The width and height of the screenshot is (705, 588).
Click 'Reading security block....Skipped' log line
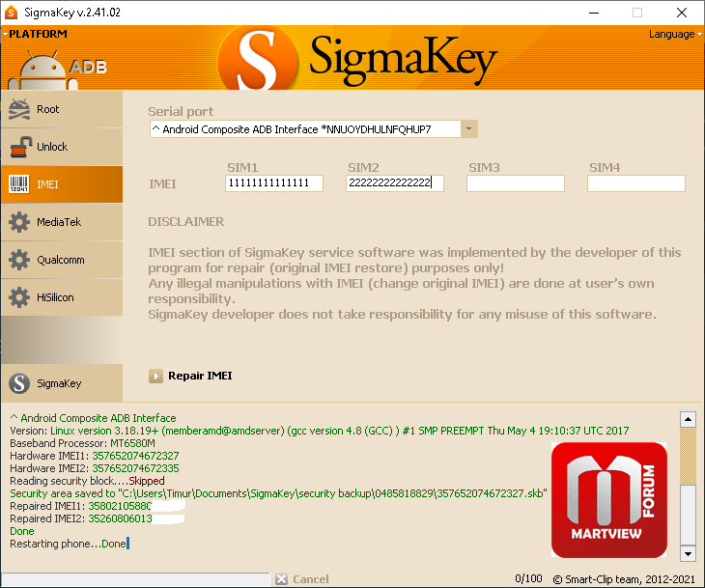(x=87, y=481)
